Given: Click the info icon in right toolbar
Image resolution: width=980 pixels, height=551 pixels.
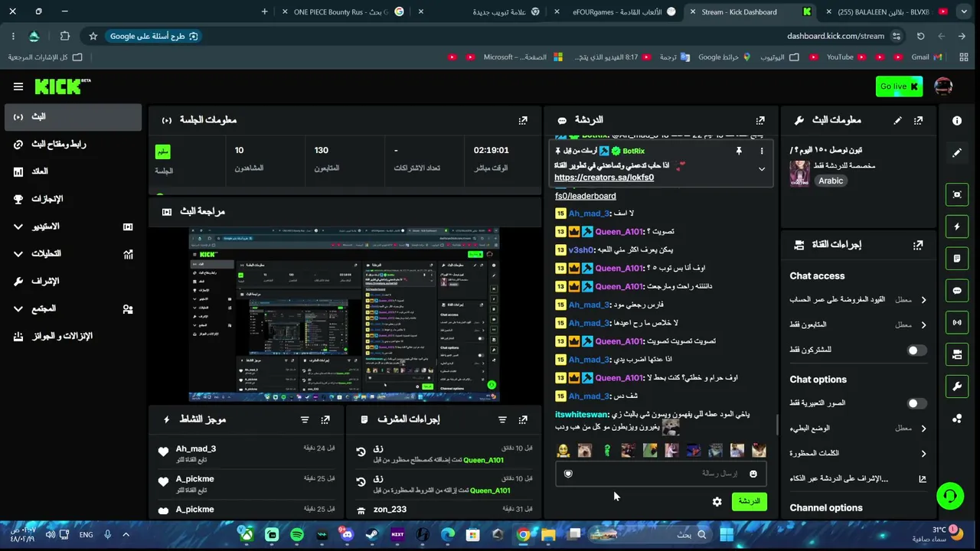Looking at the screenshot, I should pos(957,121).
